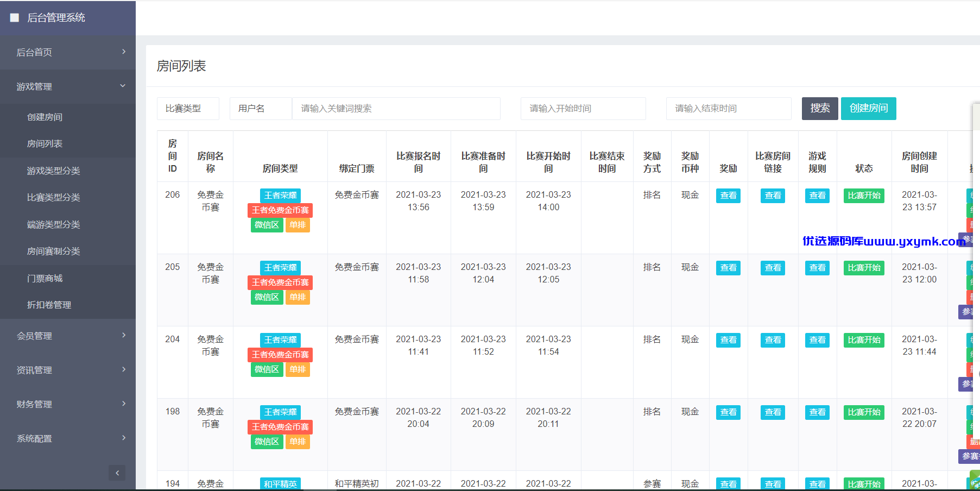This screenshot has width=980, height=491.
Task: View 游戏规则 for room 206
Action: pyautogui.click(x=817, y=196)
